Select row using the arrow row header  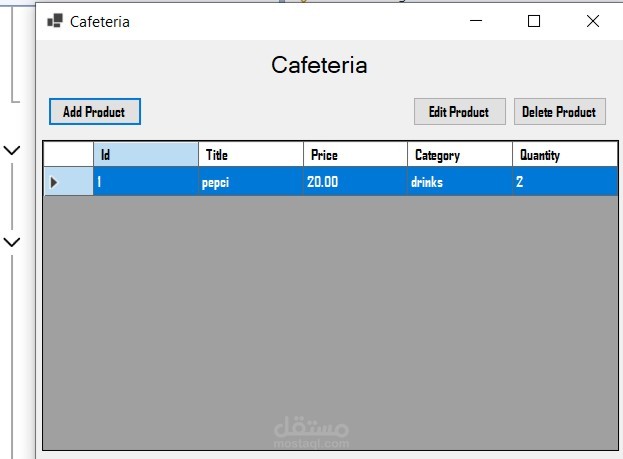pyautogui.click(x=69, y=181)
